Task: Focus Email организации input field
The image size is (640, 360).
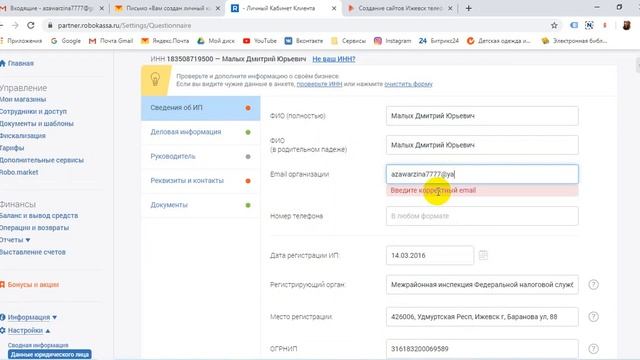Action: 482,174
